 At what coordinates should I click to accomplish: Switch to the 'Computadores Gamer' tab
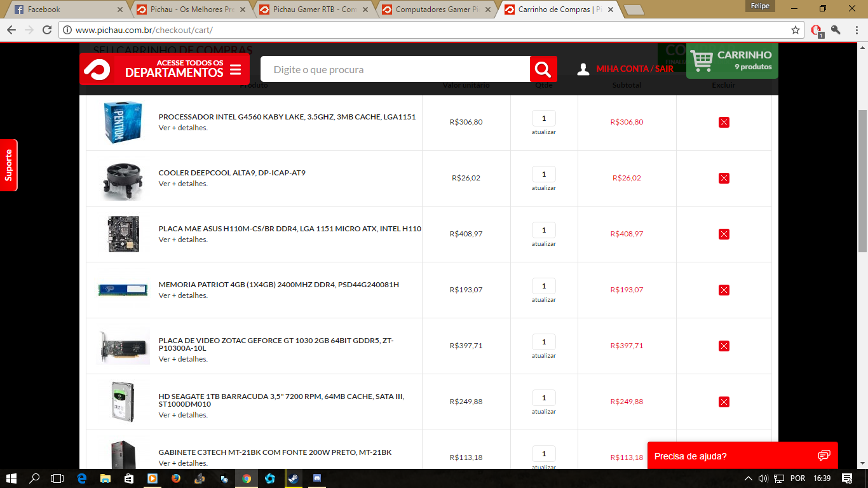click(x=436, y=10)
